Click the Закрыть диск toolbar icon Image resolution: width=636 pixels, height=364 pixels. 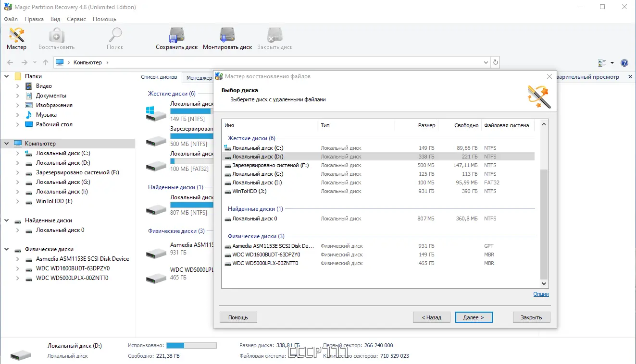tap(275, 36)
